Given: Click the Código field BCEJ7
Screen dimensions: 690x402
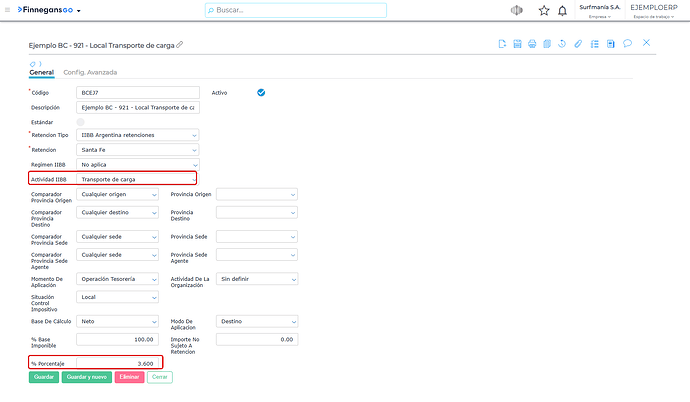Looking at the screenshot, I should tap(138, 93).
